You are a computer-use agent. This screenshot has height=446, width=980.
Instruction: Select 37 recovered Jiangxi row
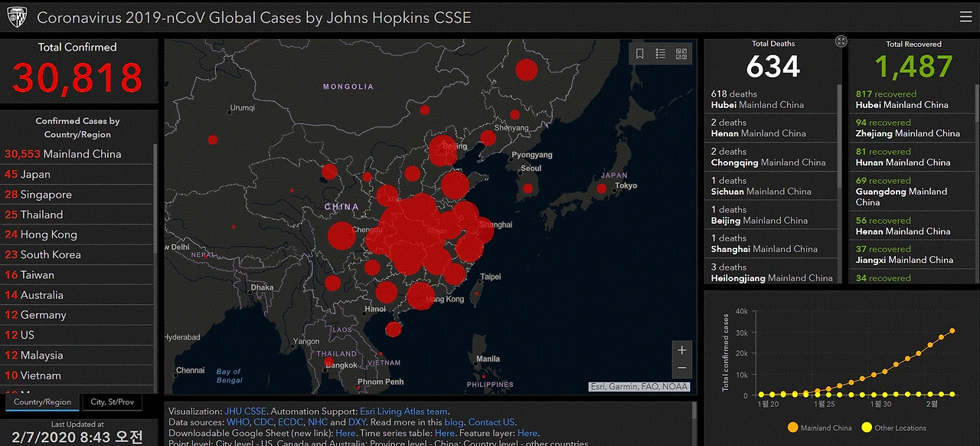pos(912,254)
